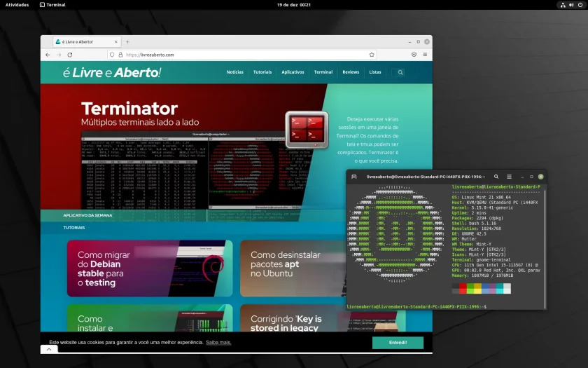Image resolution: width=588 pixels, height=368 pixels.
Task: Open the terminal hamburger menu
Action: (x=509, y=177)
